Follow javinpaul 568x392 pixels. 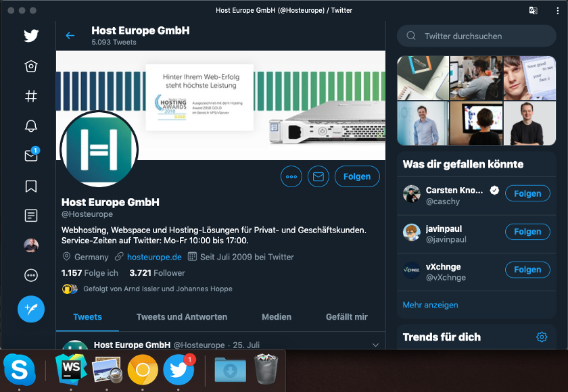pyautogui.click(x=527, y=232)
